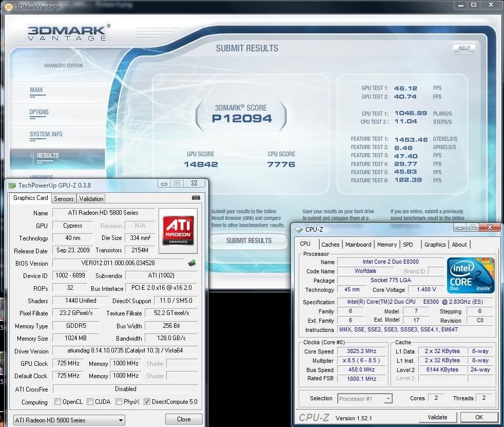504x427 pixels.
Task: Click the GPU-Z screenshot camera icon
Action: pos(196,198)
